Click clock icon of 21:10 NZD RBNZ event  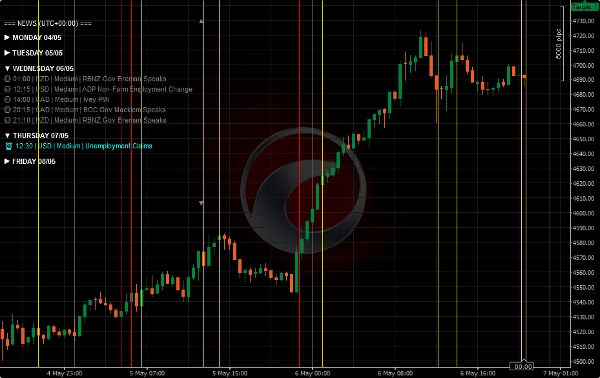(x=7, y=120)
